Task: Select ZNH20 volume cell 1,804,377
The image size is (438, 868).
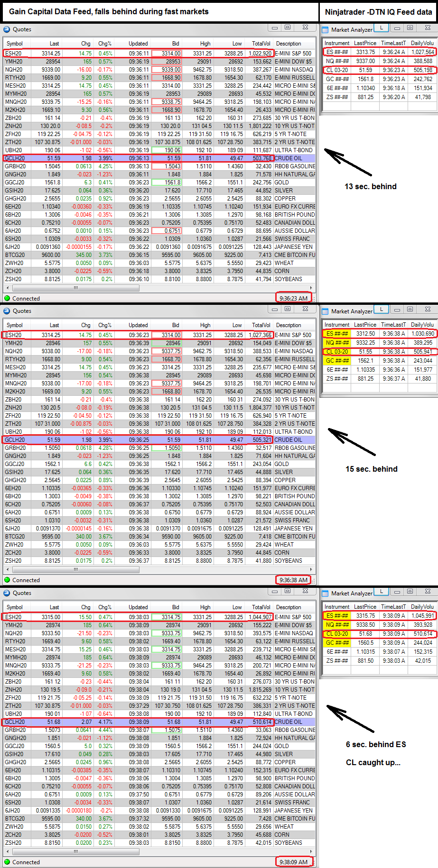Action: pyautogui.click(x=259, y=408)
